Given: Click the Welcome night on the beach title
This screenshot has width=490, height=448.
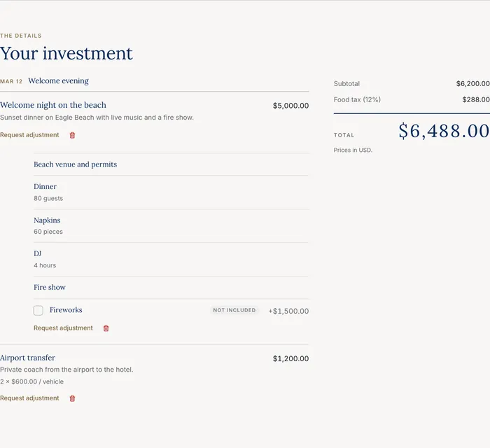Looking at the screenshot, I should click(x=53, y=105).
